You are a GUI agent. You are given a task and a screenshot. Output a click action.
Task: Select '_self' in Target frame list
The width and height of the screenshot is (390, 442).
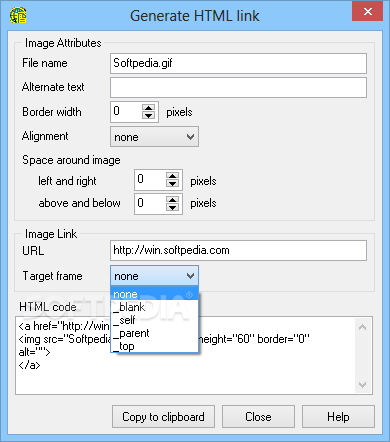click(x=154, y=320)
